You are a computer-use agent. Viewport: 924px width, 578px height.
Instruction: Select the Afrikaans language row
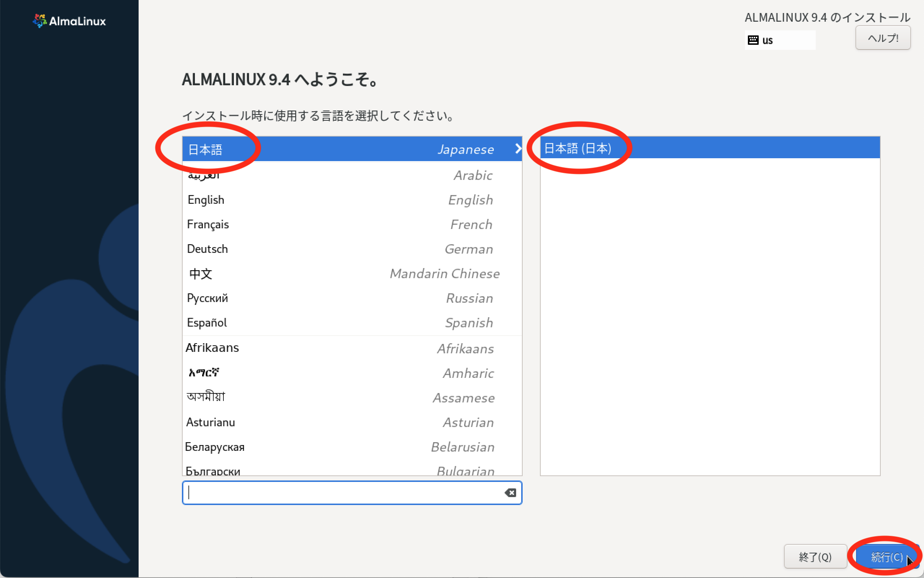[352, 348]
